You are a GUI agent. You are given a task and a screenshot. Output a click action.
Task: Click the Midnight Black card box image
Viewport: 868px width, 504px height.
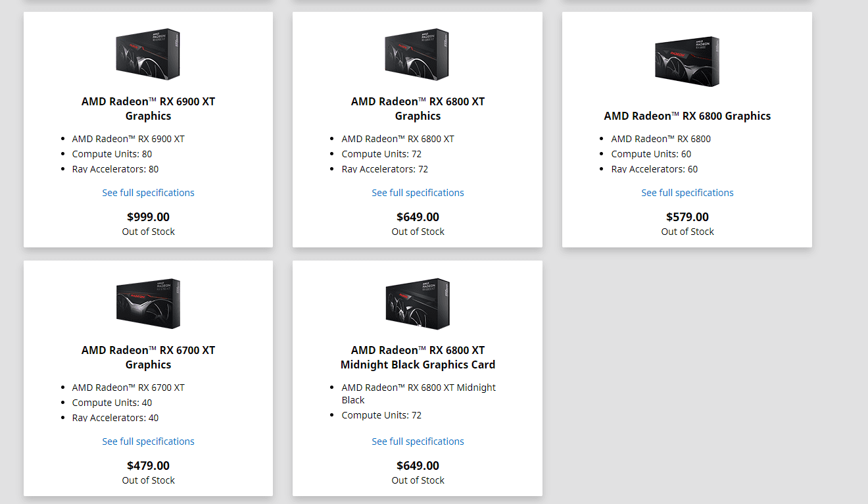pos(418,303)
